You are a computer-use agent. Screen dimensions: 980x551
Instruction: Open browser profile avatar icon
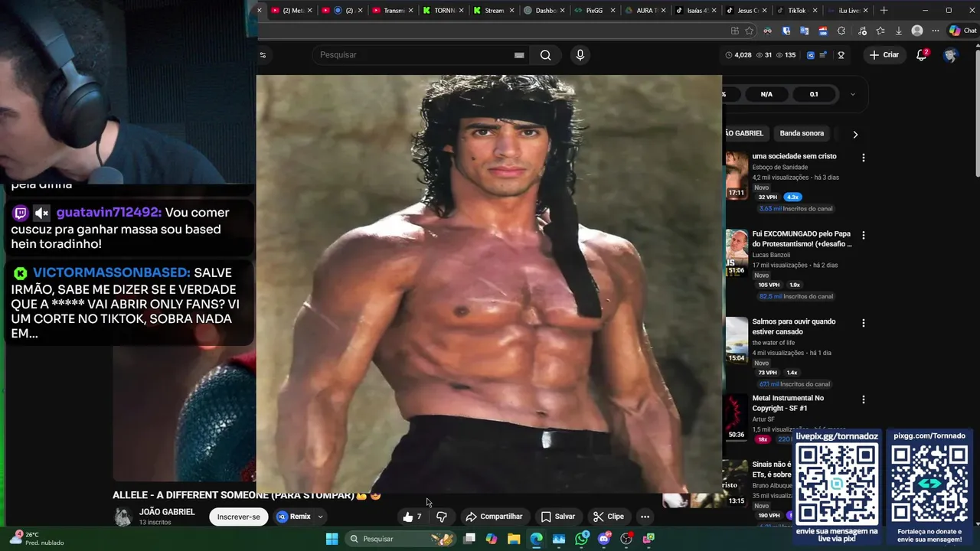(917, 31)
